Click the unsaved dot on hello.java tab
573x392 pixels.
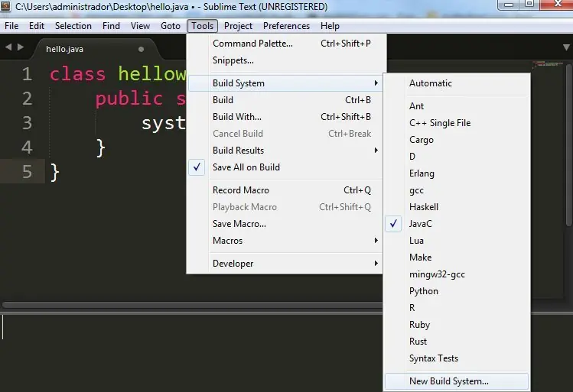141,49
